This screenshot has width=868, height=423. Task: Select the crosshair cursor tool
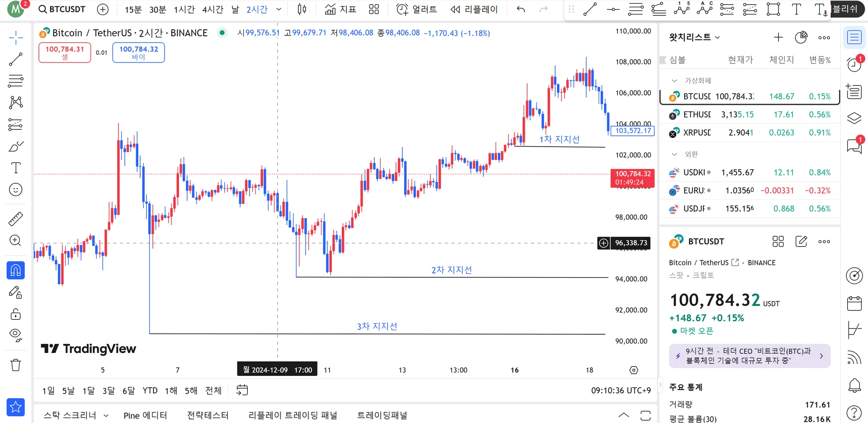click(16, 38)
